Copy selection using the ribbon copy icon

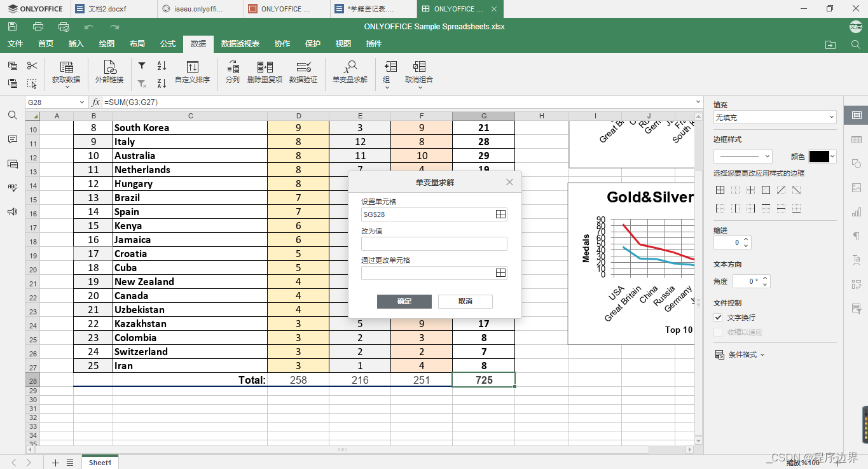pyautogui.click(x=13, y=66)
